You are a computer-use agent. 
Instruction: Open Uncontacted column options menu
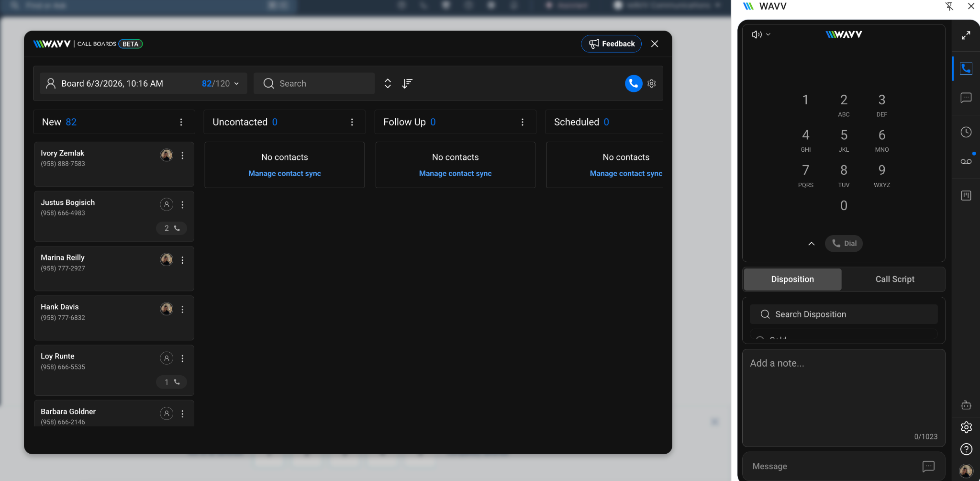point(352,122)
